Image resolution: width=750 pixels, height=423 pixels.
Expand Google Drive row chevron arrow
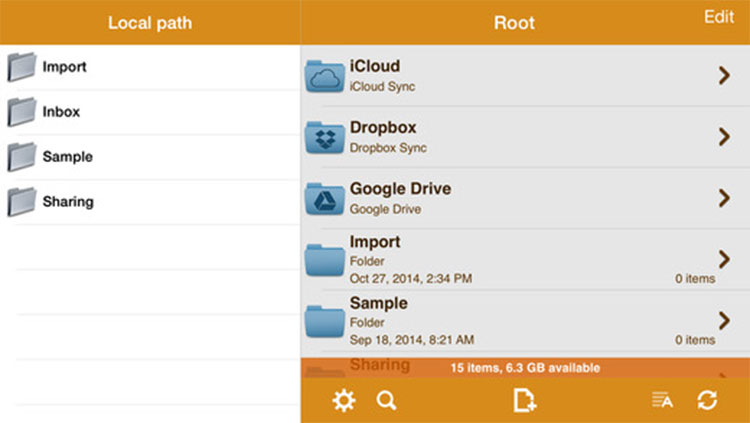tap(724, 198)
